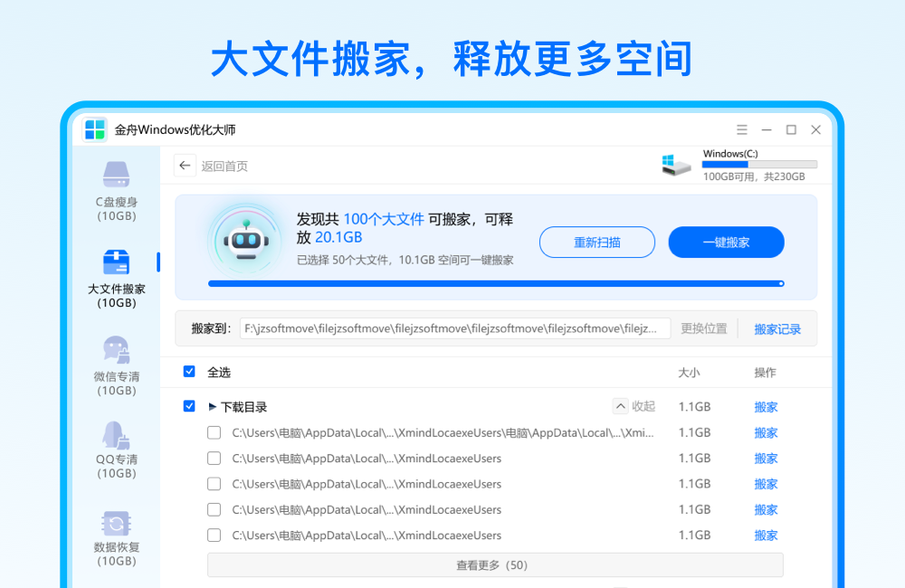Uncheck the 下载目录 group checkbox
This screenshot has width=905, height=588.
tap(189, 406)
